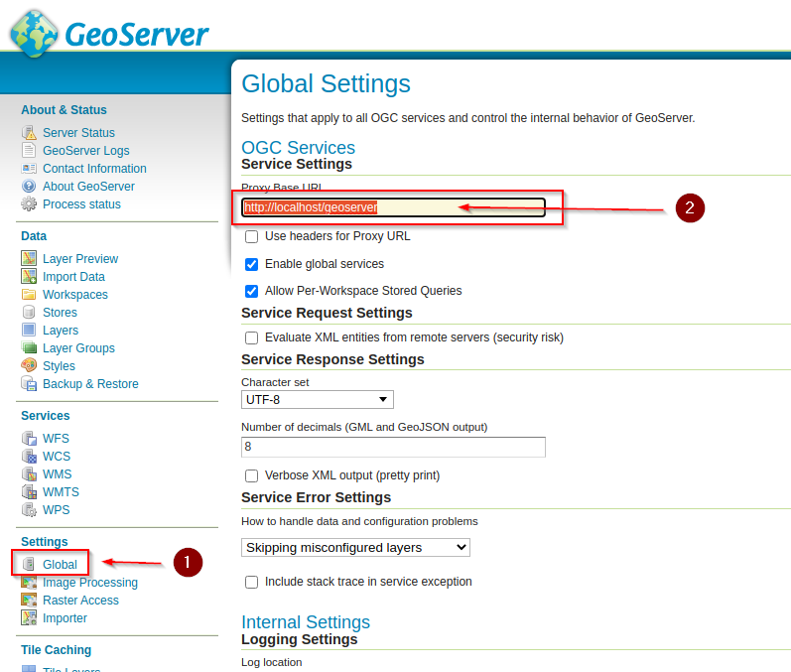Viewport: 791px width, 672px height.
Task: Open the Importer link
Action: coord(66,618)
